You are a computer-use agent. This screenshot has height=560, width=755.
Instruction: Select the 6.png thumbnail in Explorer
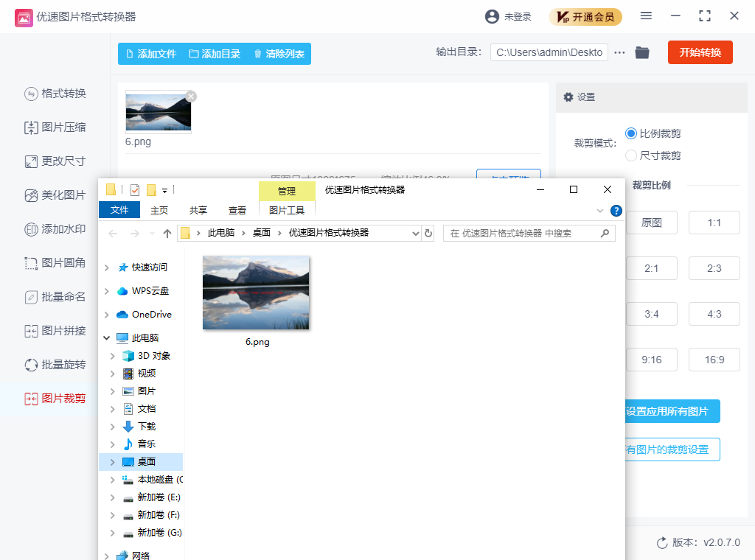[256, 293]
